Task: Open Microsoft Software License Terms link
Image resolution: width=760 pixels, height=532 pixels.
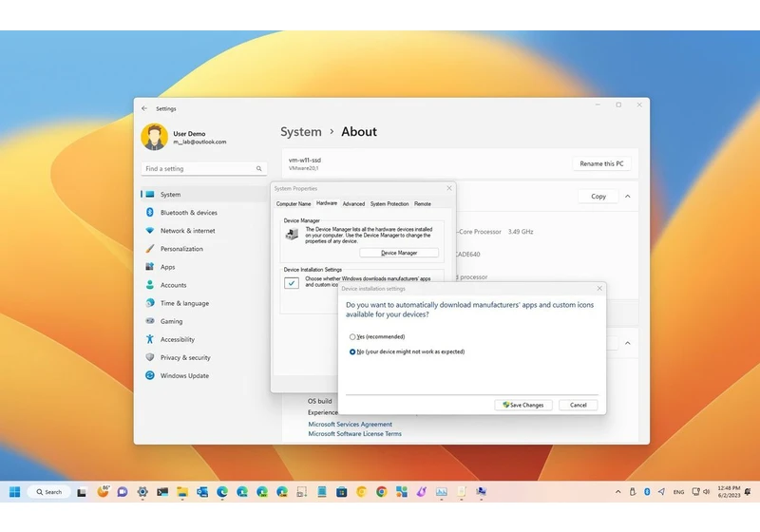Action: 354,433
